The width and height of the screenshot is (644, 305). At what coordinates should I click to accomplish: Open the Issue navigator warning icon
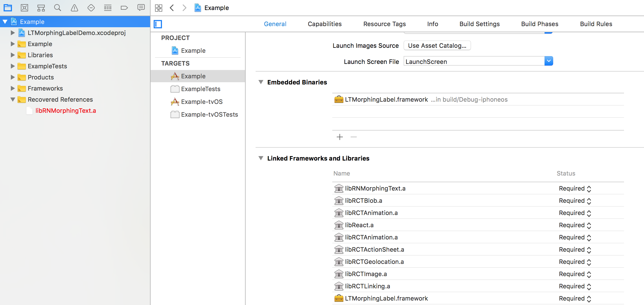coord(74,8)
